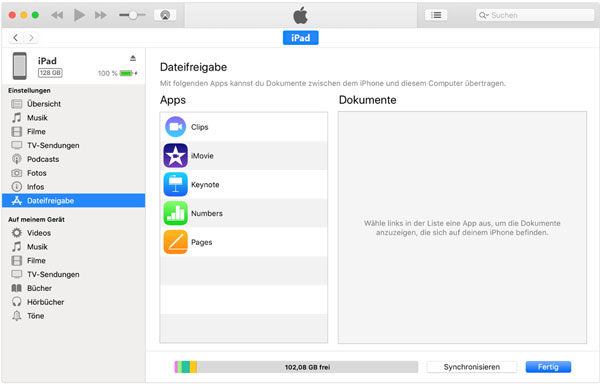600x384 pixels.
Task: Select the Pages app icon
Action: click(x=175, y=242)
